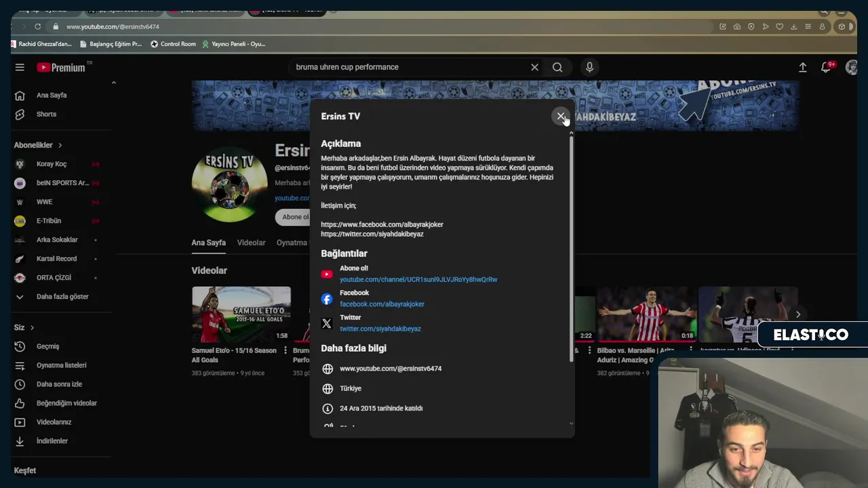Click YouTube search field text

coord(347,67)
